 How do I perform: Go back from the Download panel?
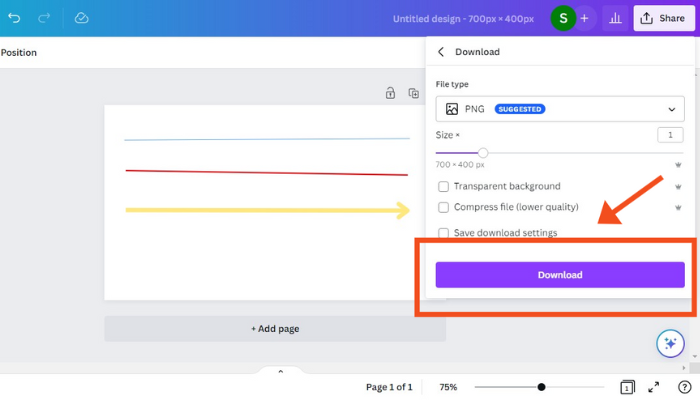441,52
